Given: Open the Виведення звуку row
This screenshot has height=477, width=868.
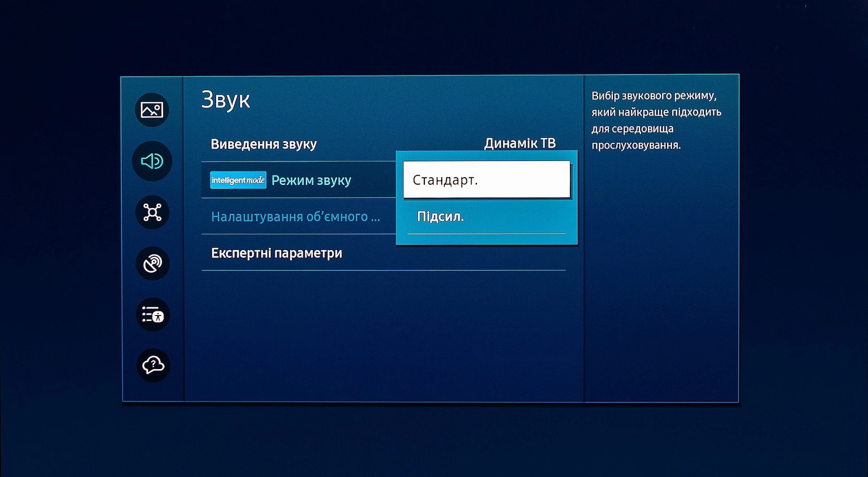Looking at the screenshot, I should [383, 144].
